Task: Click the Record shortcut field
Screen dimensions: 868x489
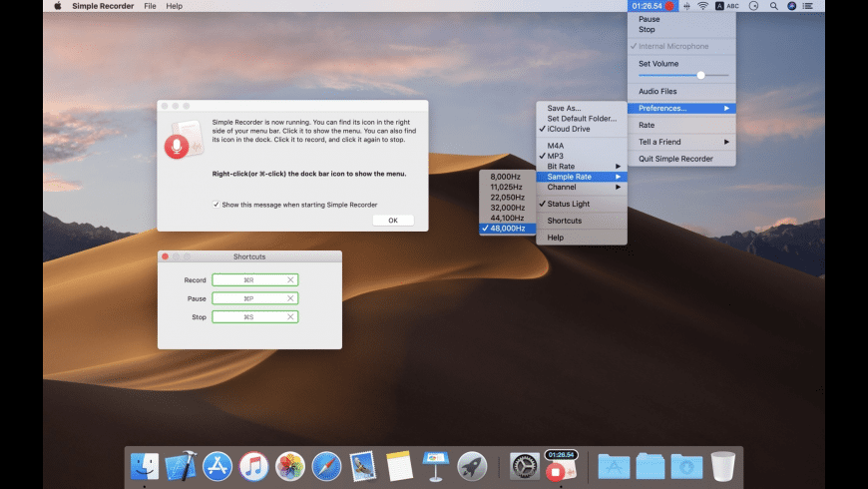Action: tap(255, 279)
